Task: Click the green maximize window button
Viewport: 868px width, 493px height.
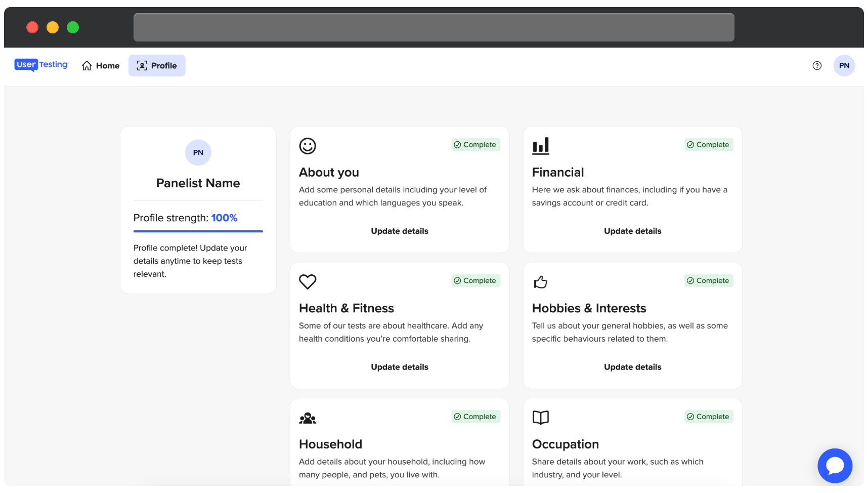Action: (73, 27)
